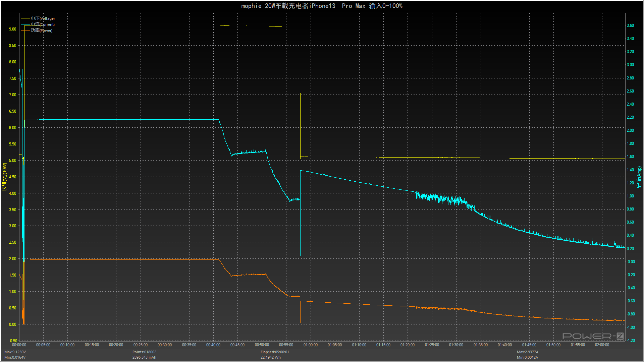
Task: Click the Max:2.9377A status value
Action: coord(528,352)
